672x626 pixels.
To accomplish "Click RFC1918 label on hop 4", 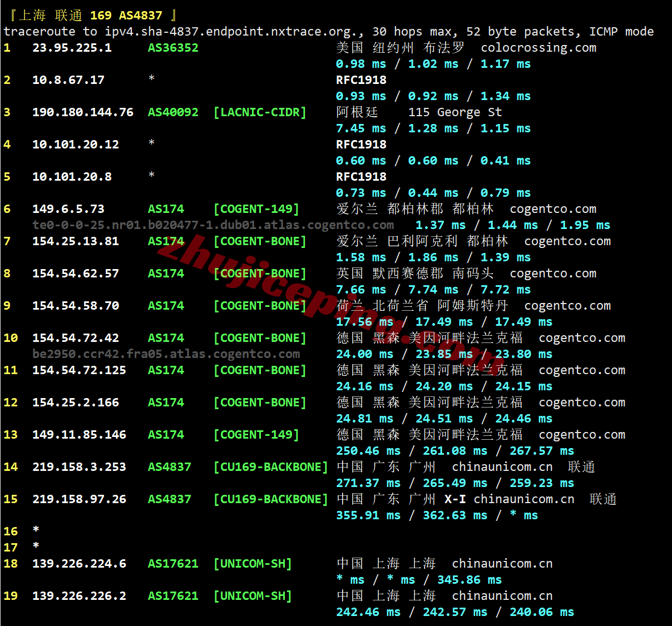I will click(361, 145).
